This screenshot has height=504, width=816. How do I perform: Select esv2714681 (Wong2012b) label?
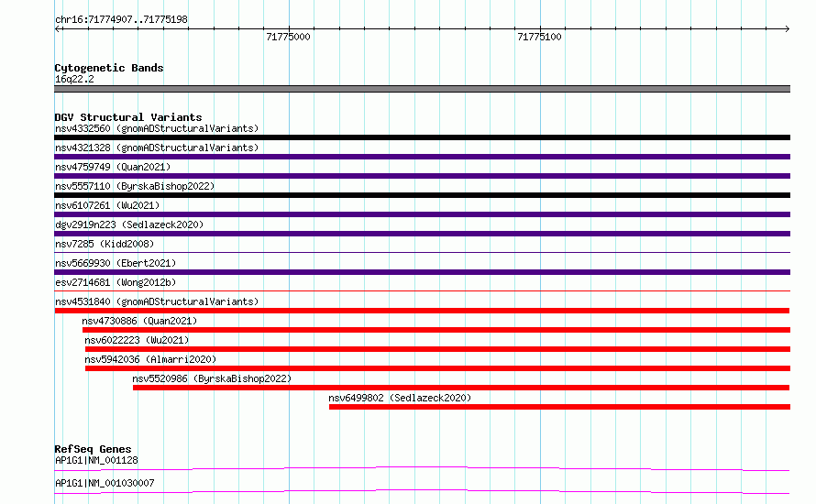point(116,282)
